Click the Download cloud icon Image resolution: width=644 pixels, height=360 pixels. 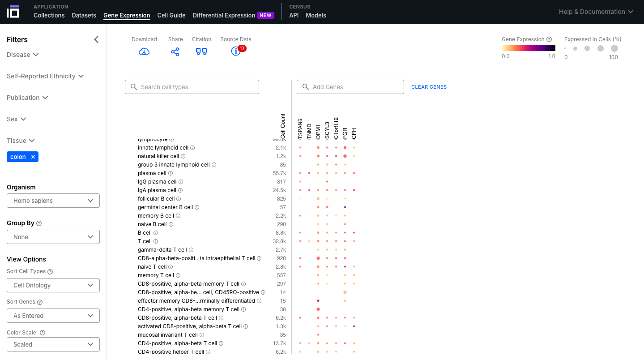click(x=144, y=51)
